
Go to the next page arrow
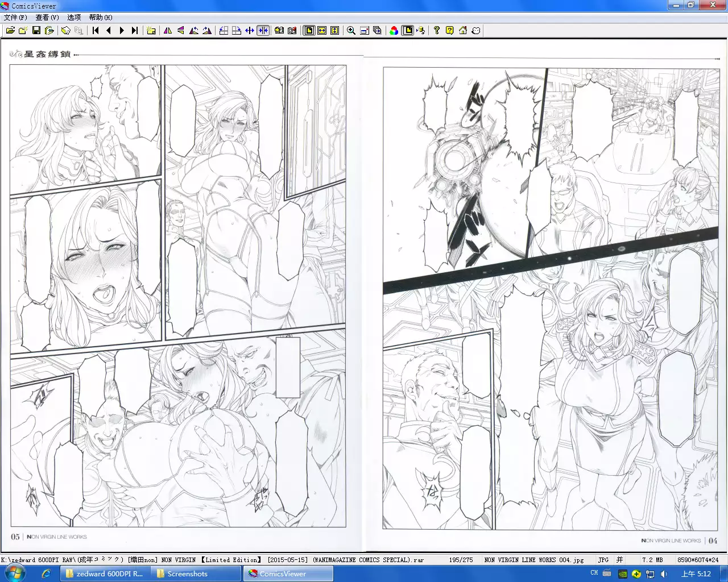tap(122, 31)
